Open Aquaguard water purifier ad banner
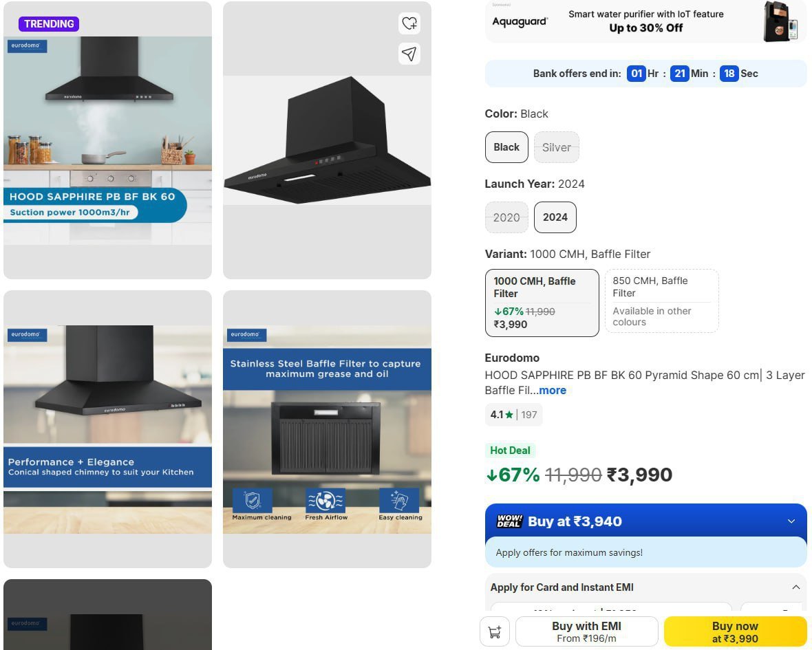This screenshot has height=650, width=812. [x=645, y=21]
